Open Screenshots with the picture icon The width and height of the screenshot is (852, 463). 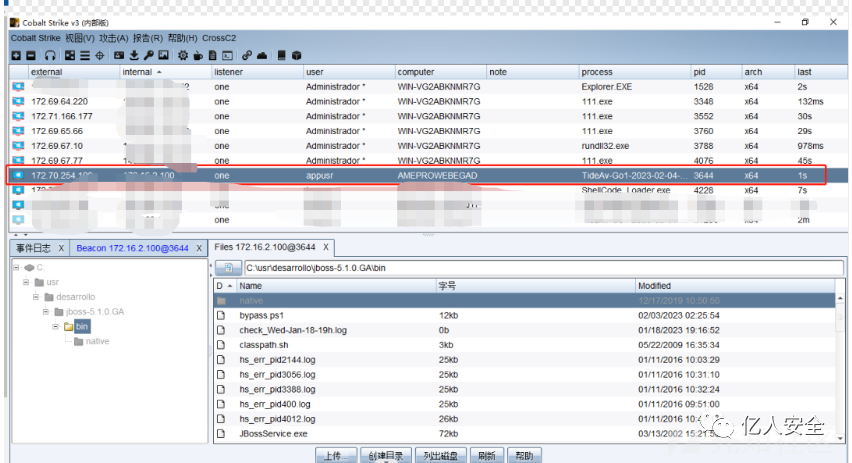click(x=163, y=55)
